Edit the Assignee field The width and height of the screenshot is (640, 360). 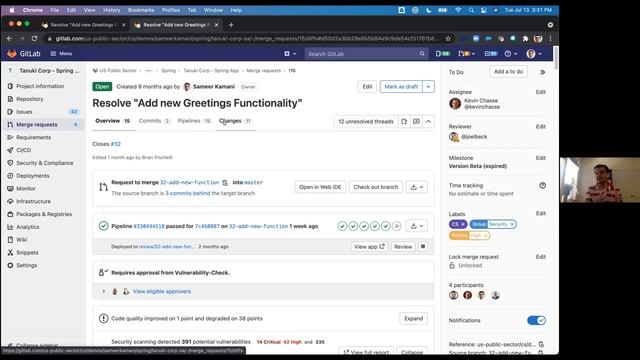(541, 92)
